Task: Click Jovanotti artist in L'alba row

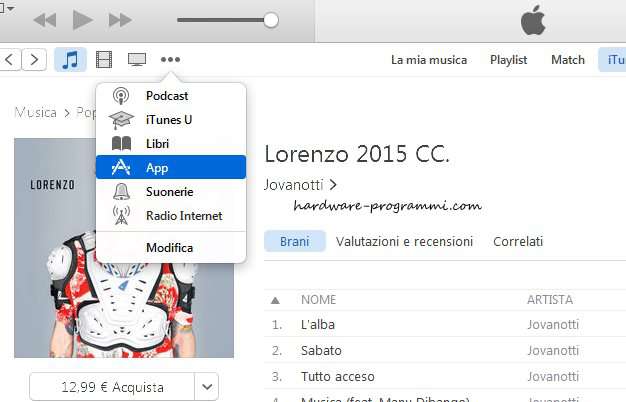Action: [x=553, y=325]
